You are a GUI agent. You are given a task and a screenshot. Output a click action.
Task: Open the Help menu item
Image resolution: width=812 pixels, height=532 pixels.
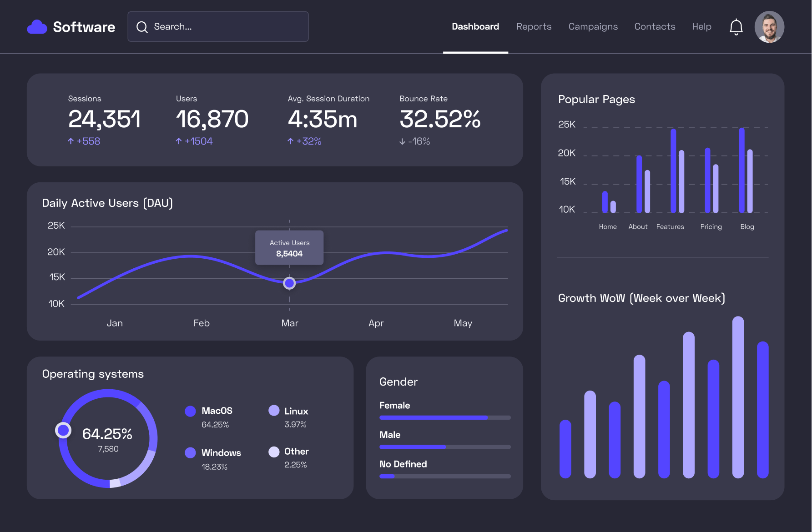[x=701, y=27]
